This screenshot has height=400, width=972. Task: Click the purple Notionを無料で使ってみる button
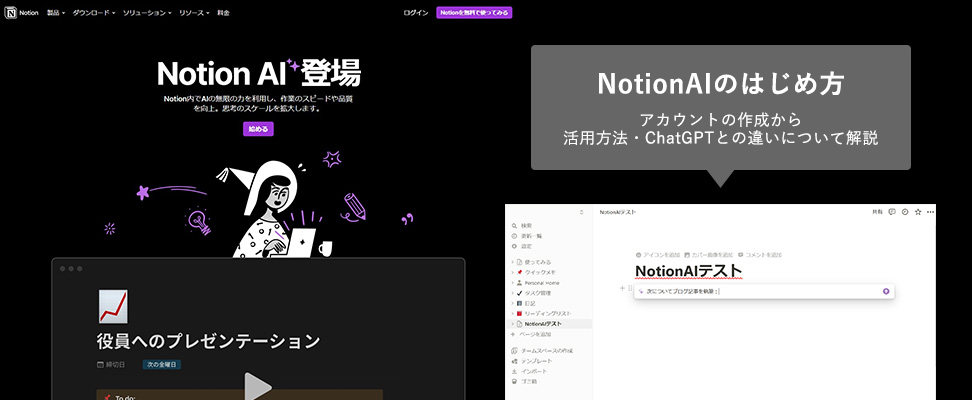pos(474,12)
